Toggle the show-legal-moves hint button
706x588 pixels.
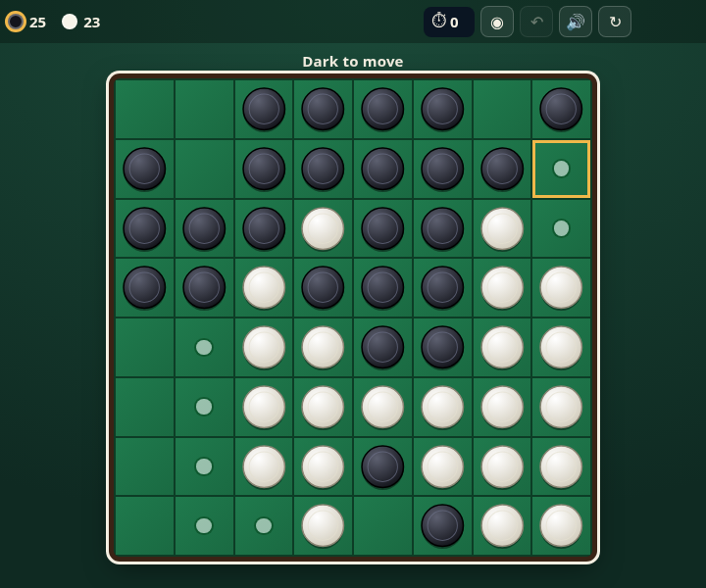tap(497, 22)
